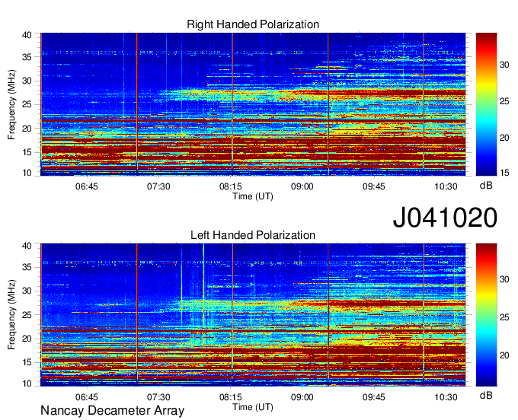Click the 09:45 tick label under lower plot
Screen dimensions: 518x420
373,397
